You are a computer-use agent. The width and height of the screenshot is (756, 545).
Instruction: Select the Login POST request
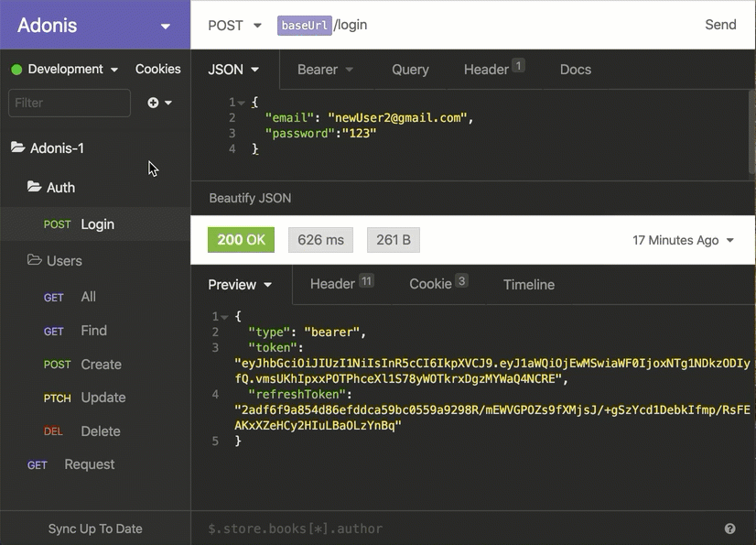pyautogui.click(x=95, y=223)
